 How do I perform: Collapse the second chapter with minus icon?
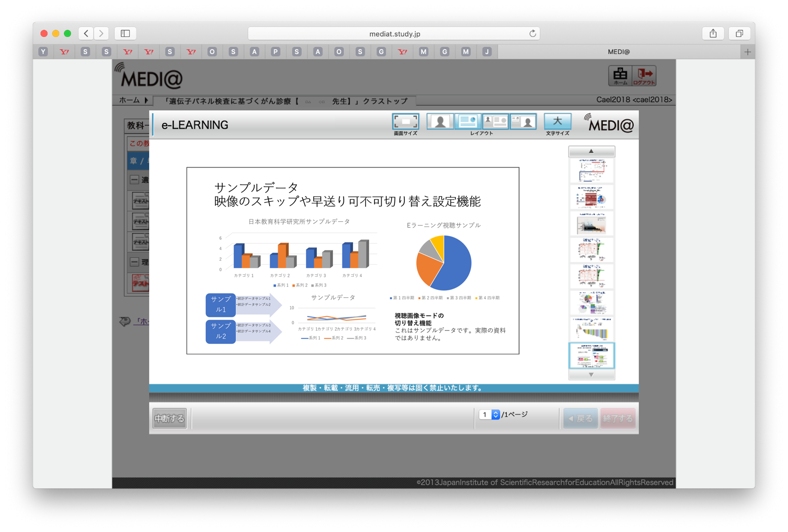click(134, 262)
